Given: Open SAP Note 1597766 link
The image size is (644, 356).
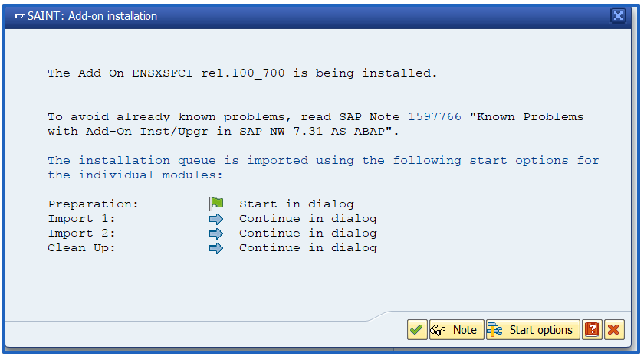Looking at the screenshot, I should (435, 117).
